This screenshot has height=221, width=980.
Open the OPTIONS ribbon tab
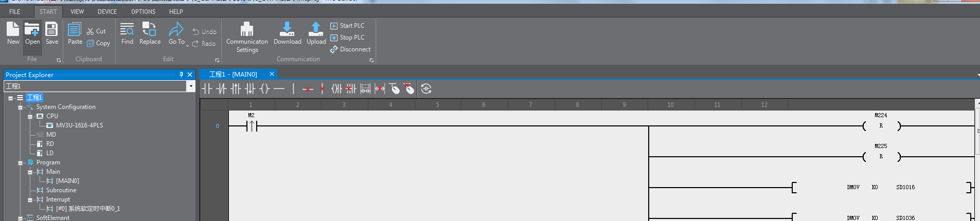pyautogui.click(x=143, y=11)
